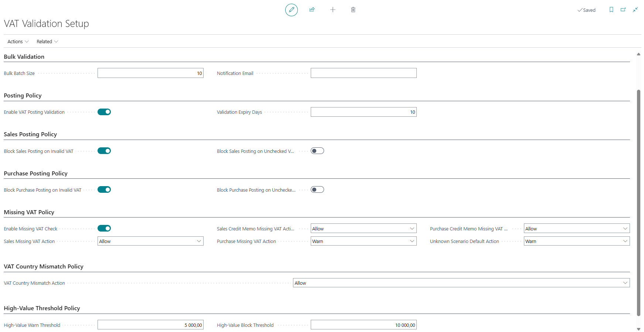Collapse the Purchase Posting Policy header

35,174
